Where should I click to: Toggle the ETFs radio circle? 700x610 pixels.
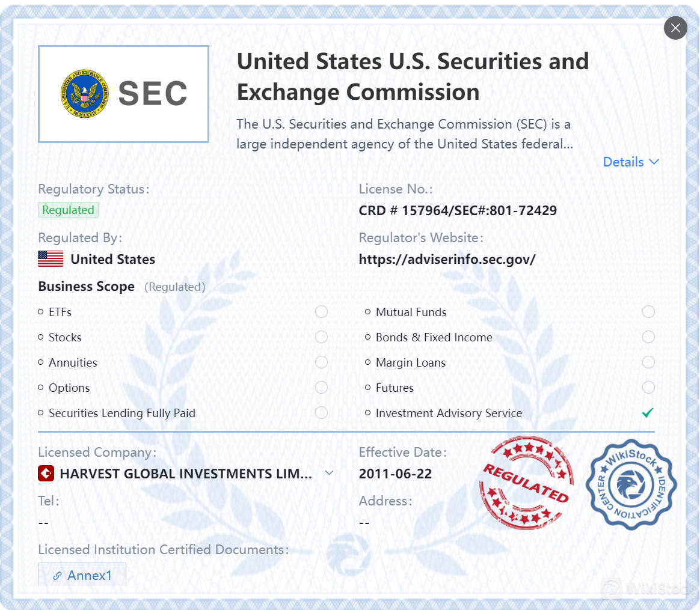pyautogui.click(x=321, y=311)
